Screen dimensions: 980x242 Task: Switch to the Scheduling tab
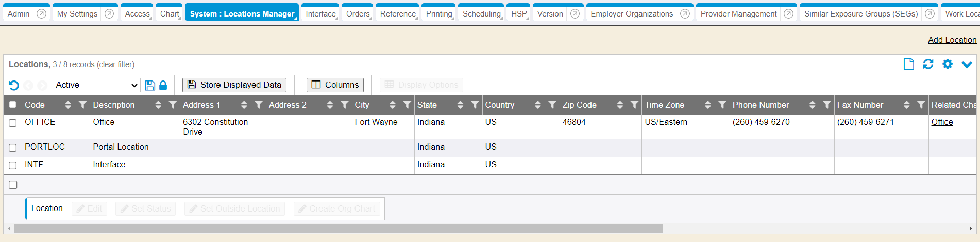(481, 14)
